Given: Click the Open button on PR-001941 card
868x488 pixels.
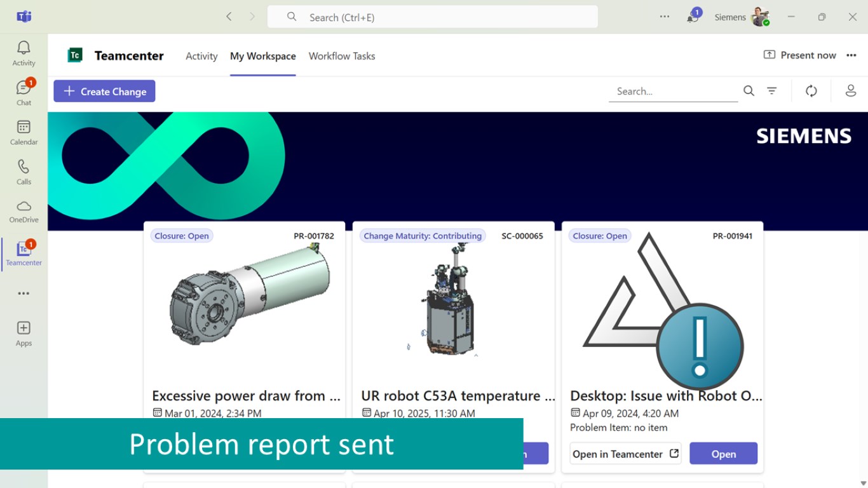Looking at the screenshot, I should (724, 454).
